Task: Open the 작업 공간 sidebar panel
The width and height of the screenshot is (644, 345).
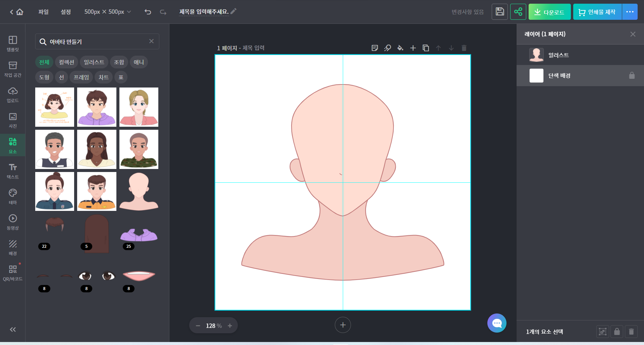Action: (x=13, y=69)
